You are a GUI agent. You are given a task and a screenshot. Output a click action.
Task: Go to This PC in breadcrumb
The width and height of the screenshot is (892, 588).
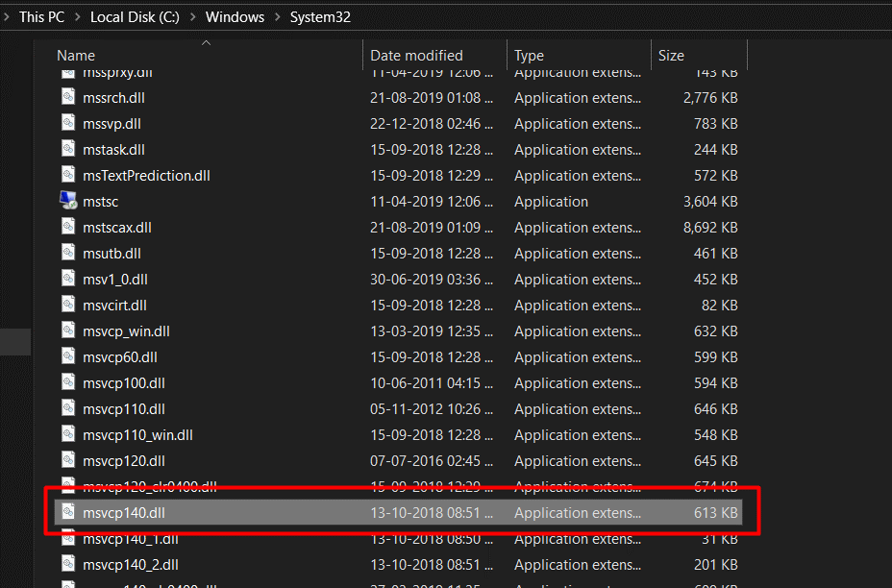41,17
